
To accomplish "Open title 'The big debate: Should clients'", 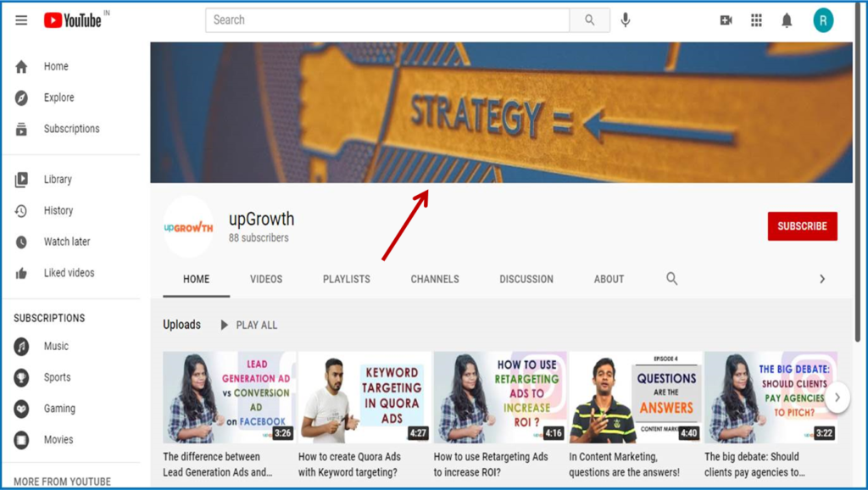I will (x=754, y=465).
